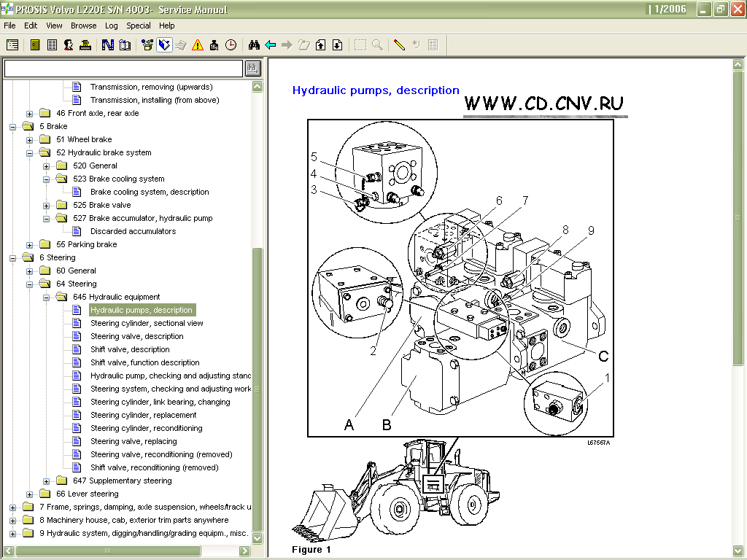Click the olive book/door toolbar icon
747x560 pixels.
coord(35,45)
